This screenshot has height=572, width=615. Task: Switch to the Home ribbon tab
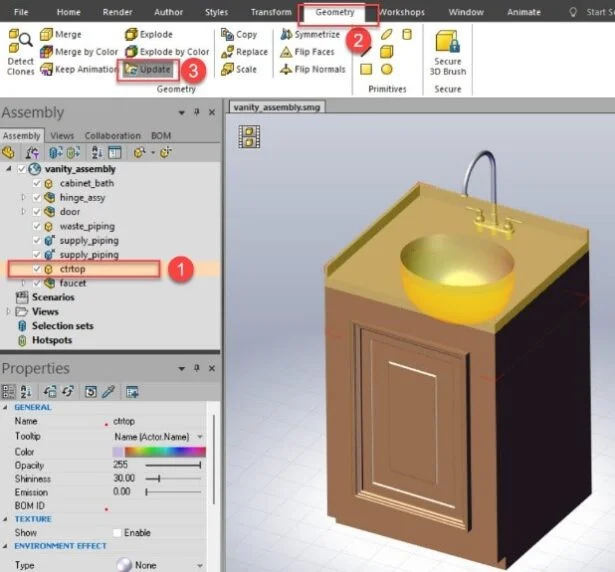click(68, 12)
